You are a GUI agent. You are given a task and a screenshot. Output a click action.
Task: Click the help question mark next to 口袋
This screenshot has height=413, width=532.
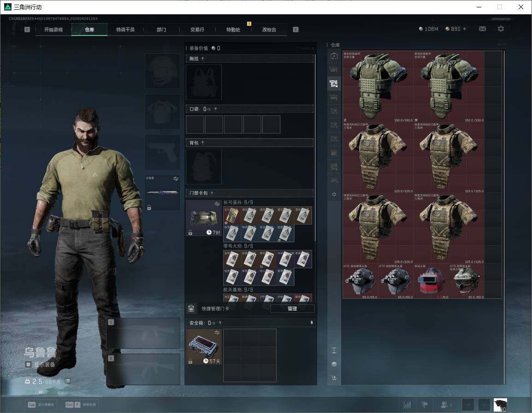(215, 109)
